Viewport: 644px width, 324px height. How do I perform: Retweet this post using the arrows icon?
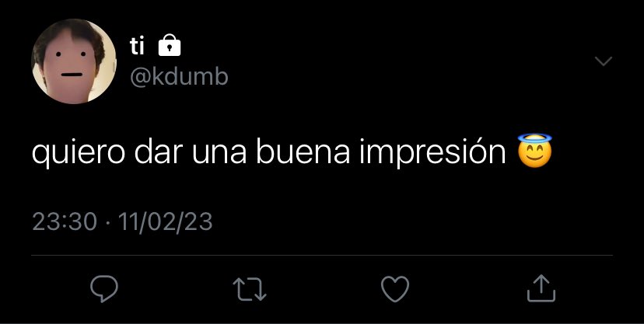(250, 290)
